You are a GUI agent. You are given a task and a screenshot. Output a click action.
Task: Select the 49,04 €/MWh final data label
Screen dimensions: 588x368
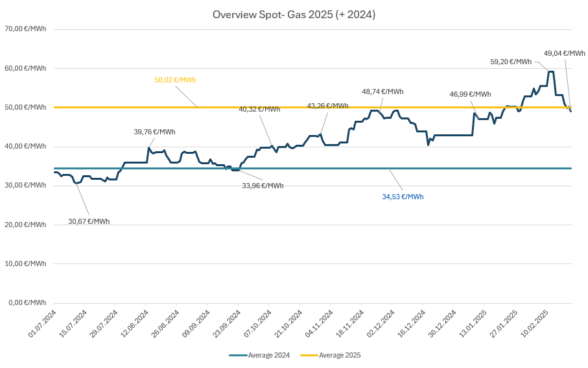564,53
